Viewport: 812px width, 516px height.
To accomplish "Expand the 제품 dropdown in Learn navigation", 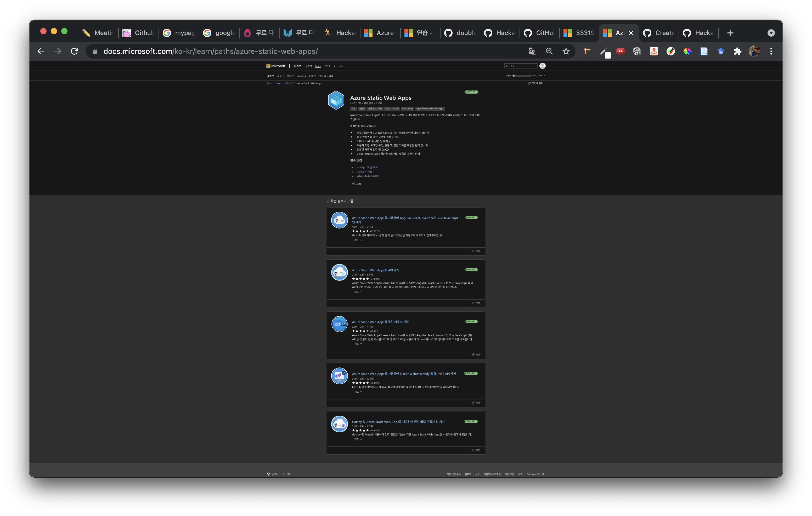I will tap(280, 76).
